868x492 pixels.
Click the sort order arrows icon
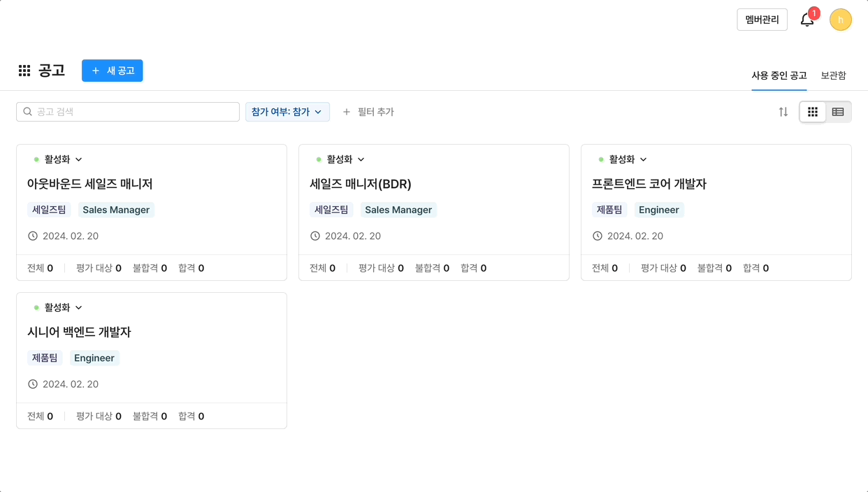[783, 112]
